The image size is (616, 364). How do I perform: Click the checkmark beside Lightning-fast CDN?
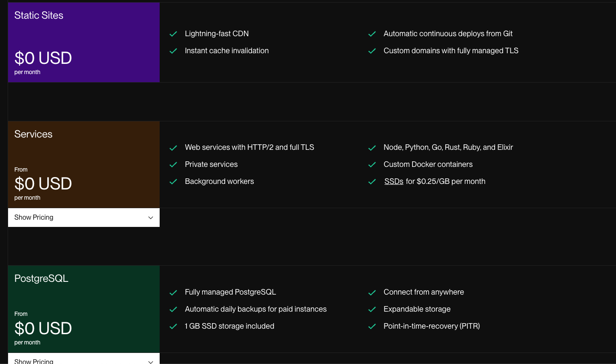(173, 34)
